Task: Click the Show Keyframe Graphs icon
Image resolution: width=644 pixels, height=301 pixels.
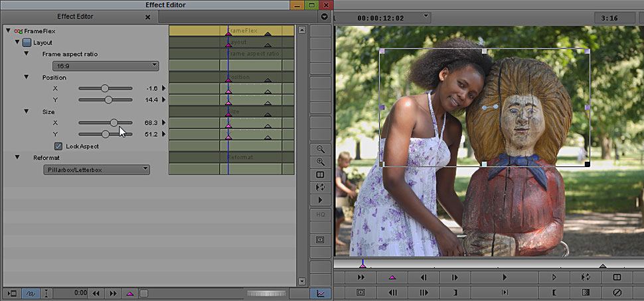Action: click(321, 293)
